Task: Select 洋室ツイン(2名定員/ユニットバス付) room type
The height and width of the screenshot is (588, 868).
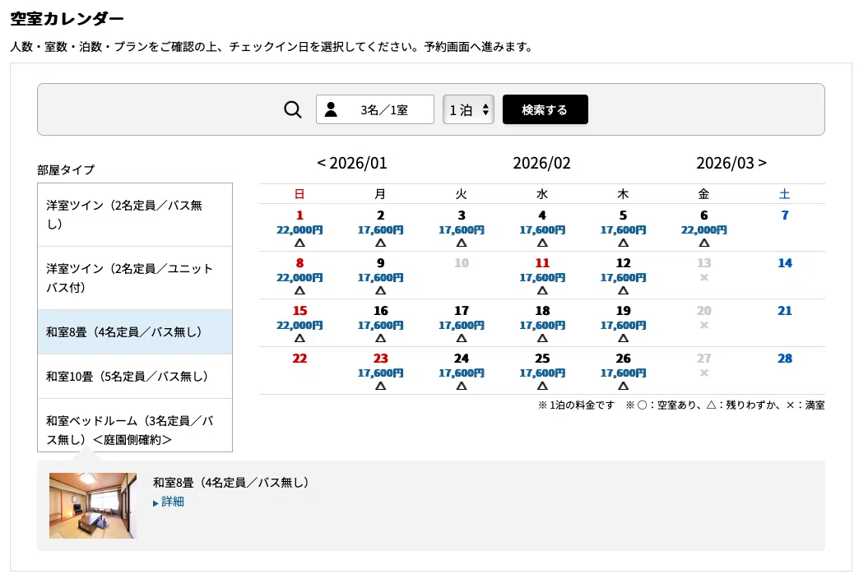Action: [x=135, y=278]
